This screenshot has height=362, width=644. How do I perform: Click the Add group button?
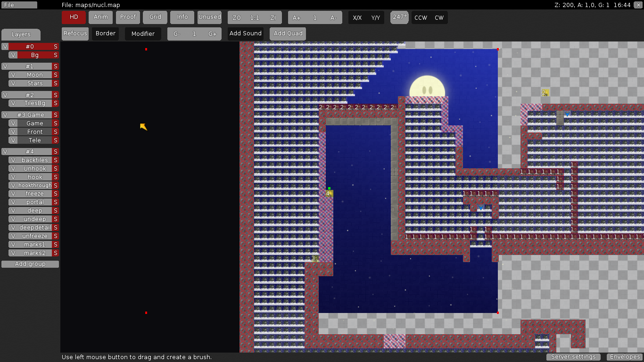pyautogui.click(x=30, y=264)
